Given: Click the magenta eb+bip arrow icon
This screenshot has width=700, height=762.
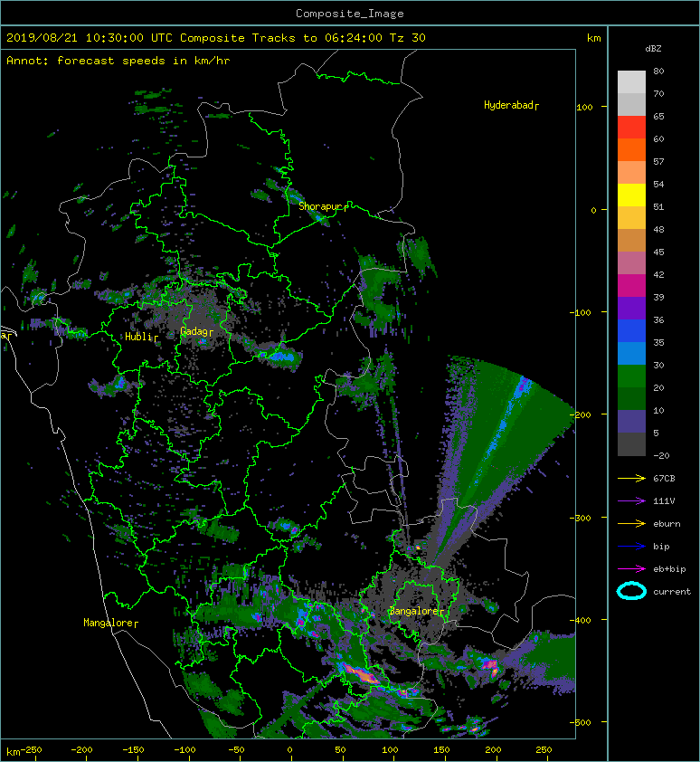Looking at the screenshot, I should click(x=631, y=568).
